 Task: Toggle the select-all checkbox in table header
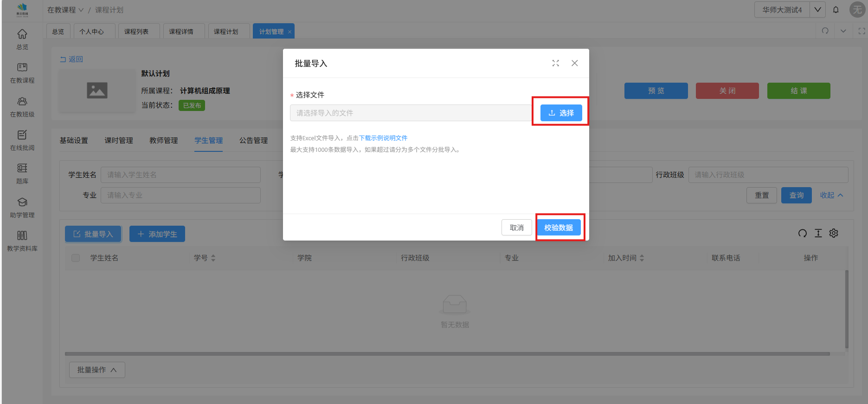click(x=76, y=258)
